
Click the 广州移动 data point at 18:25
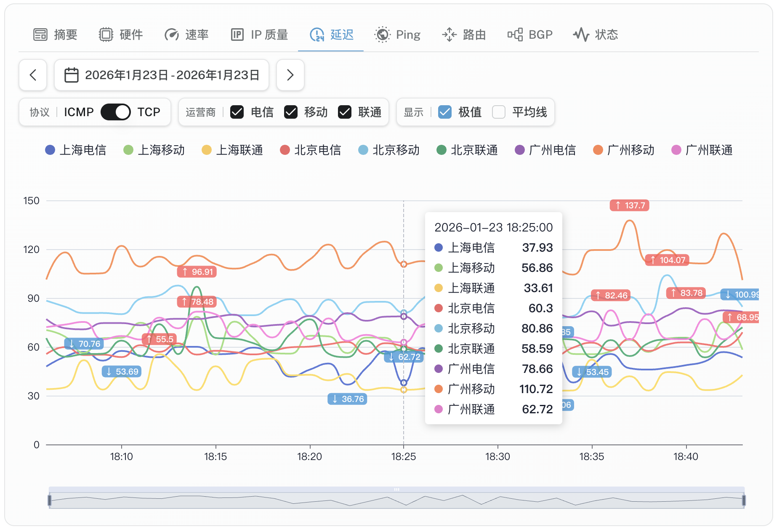pos(404,264)
